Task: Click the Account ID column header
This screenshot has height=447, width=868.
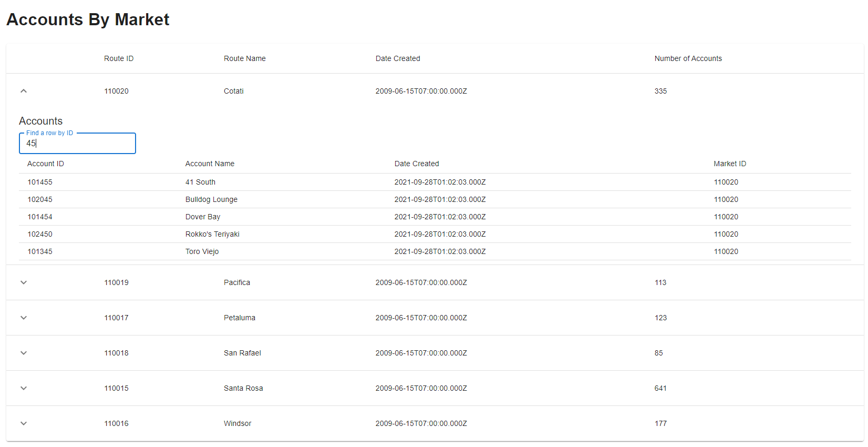Action: click(x=46, y=164)
